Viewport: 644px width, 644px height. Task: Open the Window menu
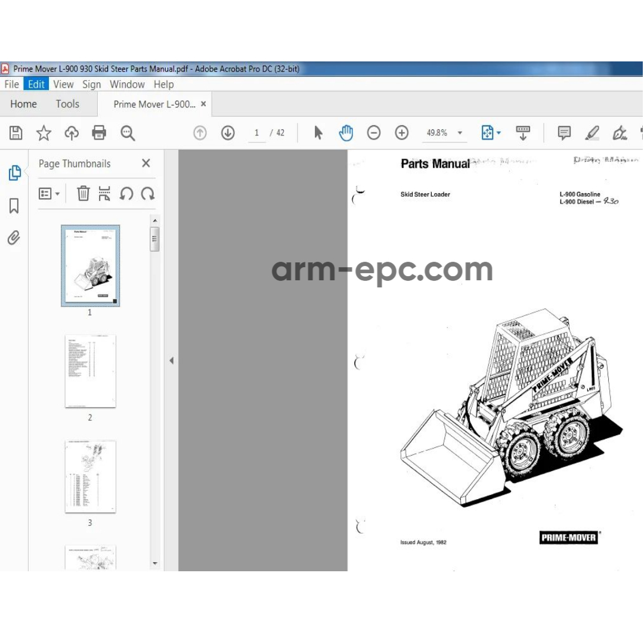click(x=127, y=84)
